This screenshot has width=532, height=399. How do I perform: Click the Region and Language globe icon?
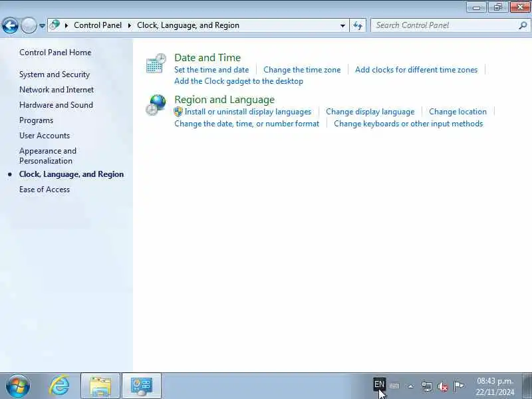pyautogui.click(x=156, y=105)
